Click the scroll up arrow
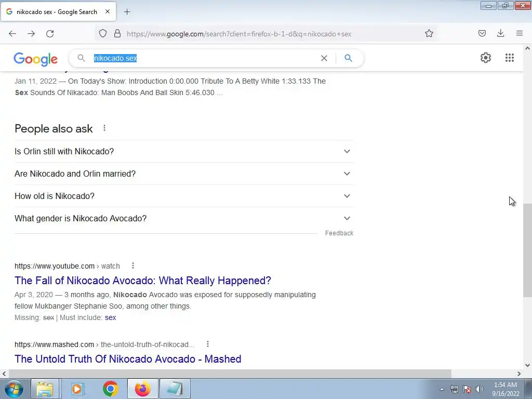This screenshot has width=532, height=399. pos(528,48)
